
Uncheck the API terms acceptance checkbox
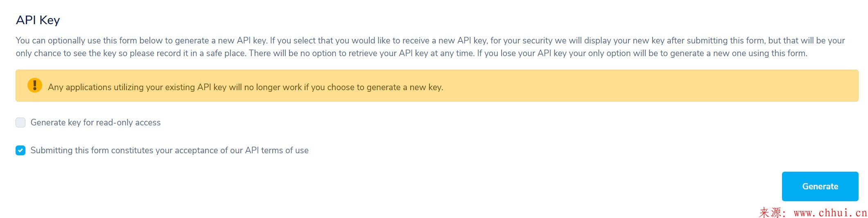(20, 150)
